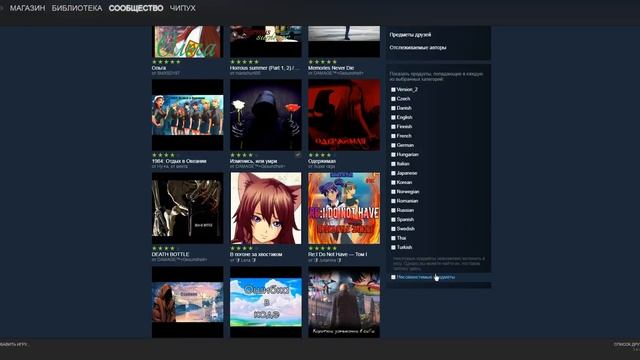This screenshot has height=360, width=640.
Task: Click the author name under В погоне за хвостиком
Action: [x=245, y=260]
